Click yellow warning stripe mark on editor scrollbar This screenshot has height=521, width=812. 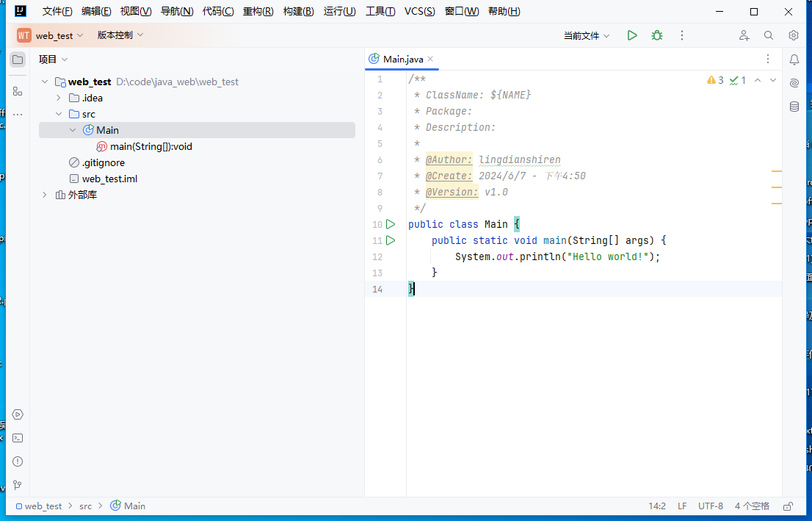tap(777, 171)
